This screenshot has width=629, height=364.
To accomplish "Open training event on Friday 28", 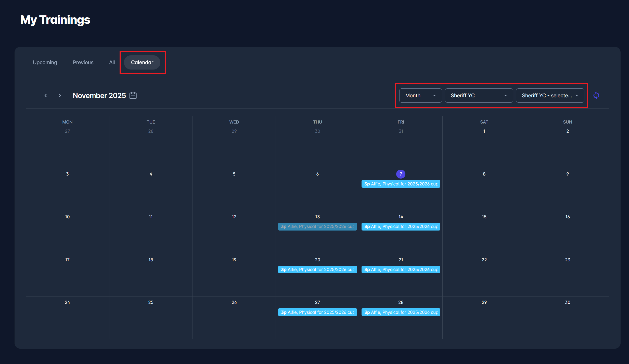I will pyautogui.click(x=401, y=312).
